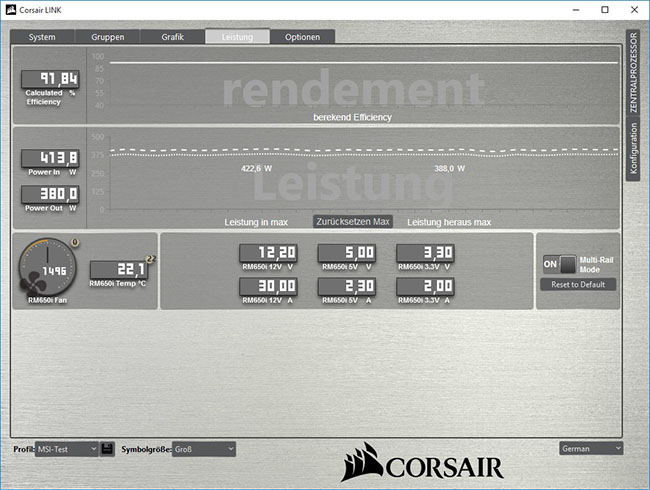Select the Power In 413,8 readout
The image size is (650, 490).
pos(50,158)
